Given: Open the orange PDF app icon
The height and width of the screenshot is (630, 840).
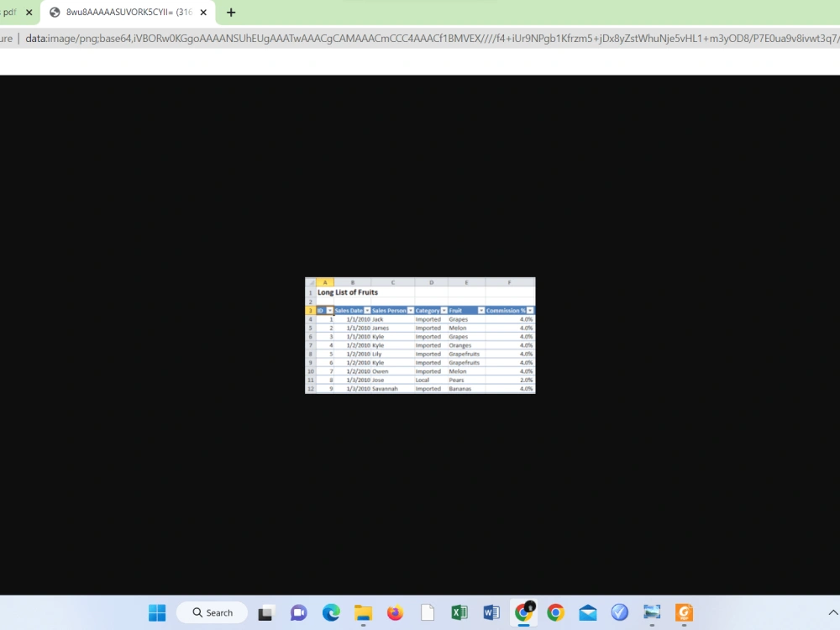Looking at the screenshot, I should click(684, 612).
